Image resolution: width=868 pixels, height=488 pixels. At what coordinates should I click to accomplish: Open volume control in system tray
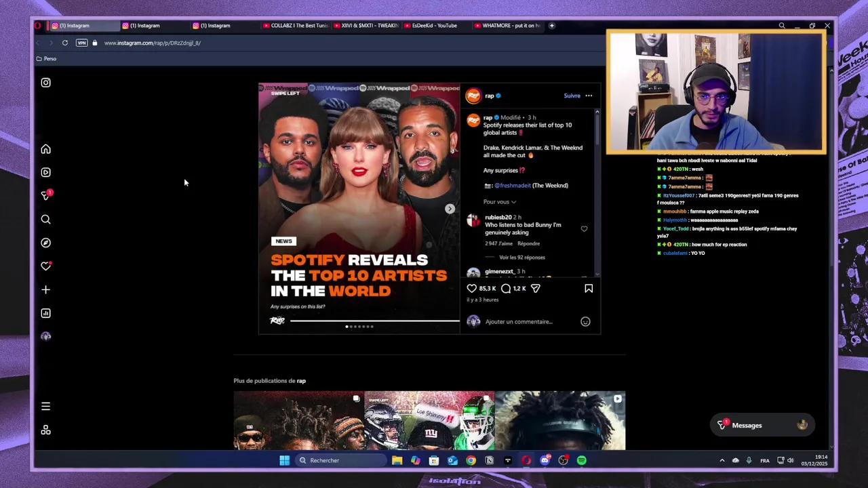(x=790, y=461)
